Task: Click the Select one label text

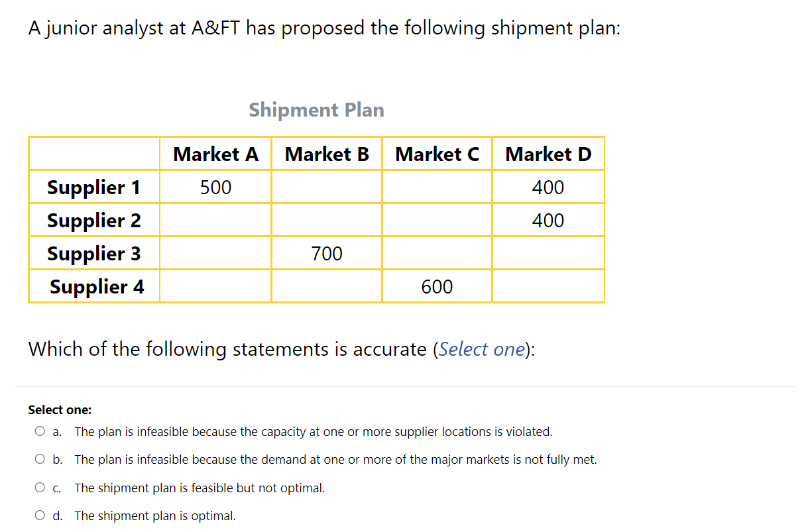Action: click(x=60, y=409)
